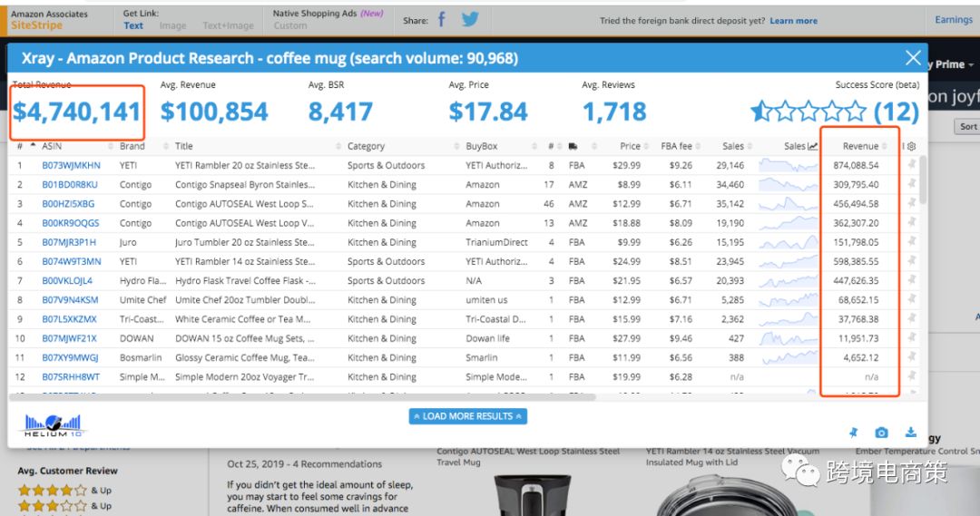Open ASIN B01BD0R8KU product link
This screenshot has height=516, width=980.
pos(69,184)
